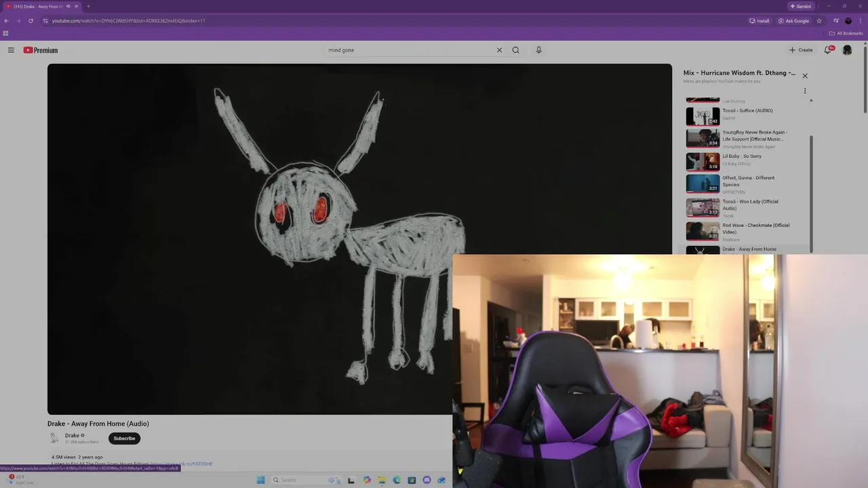Play 'Toosii - Woo Lady (Official Audio)'
The image size is (868, 488).
(x=750, y=205)
